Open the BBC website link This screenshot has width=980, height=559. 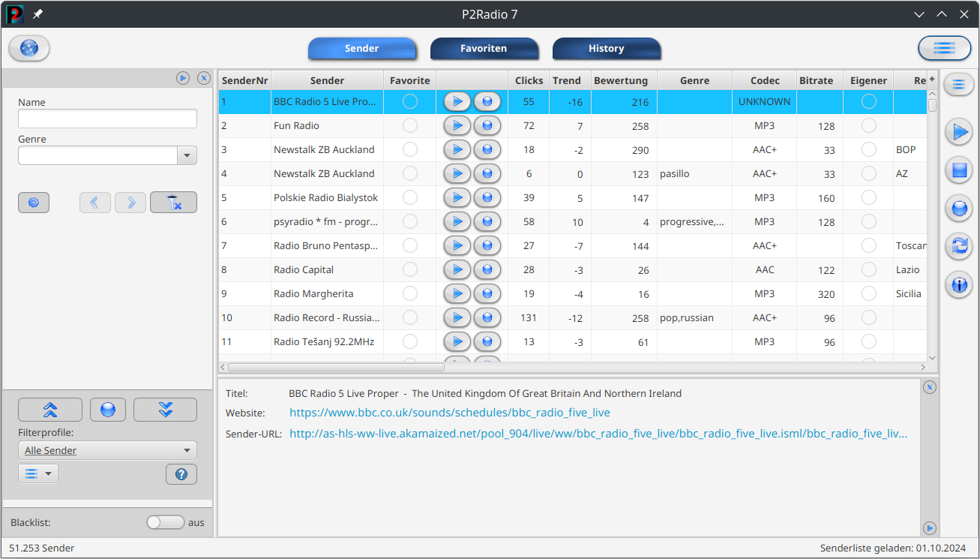(x=450, y=413)
